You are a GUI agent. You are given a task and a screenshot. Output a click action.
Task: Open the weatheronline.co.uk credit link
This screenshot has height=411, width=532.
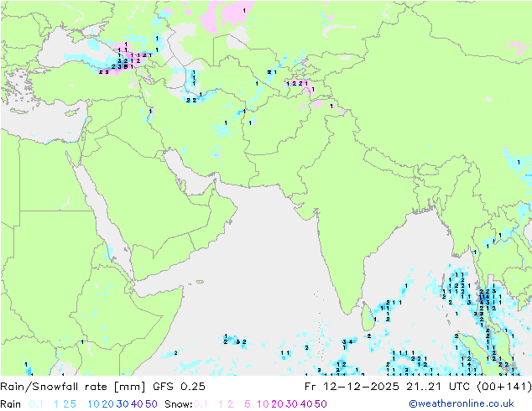pos(462,404)
